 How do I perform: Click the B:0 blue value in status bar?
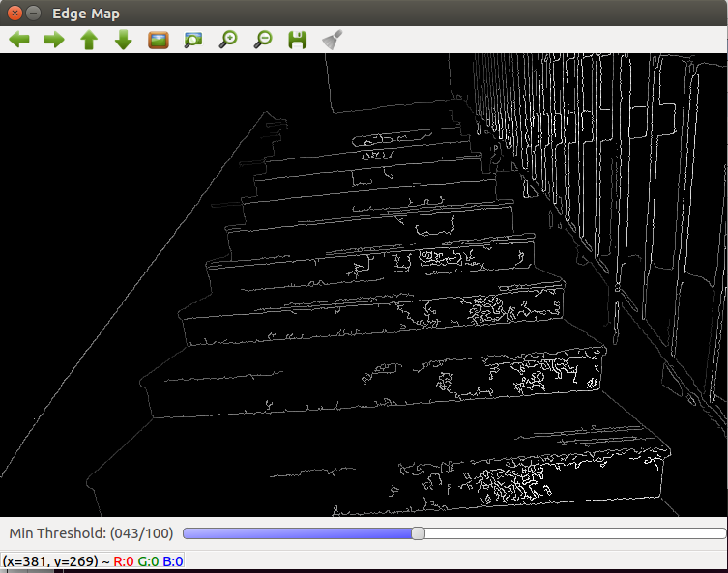point(173,561)
